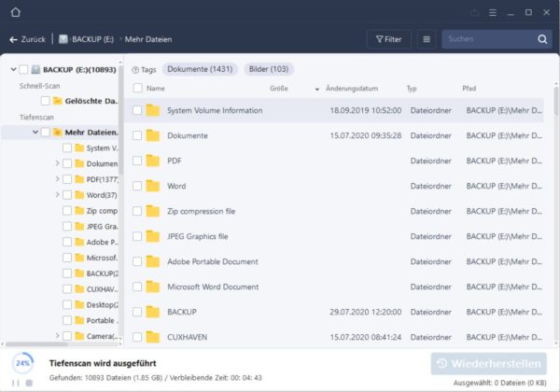Check the JPEG Graphics file row checkbox
Image resolution: width=560 pixels, height=392 pixels.
click(137, 236)
